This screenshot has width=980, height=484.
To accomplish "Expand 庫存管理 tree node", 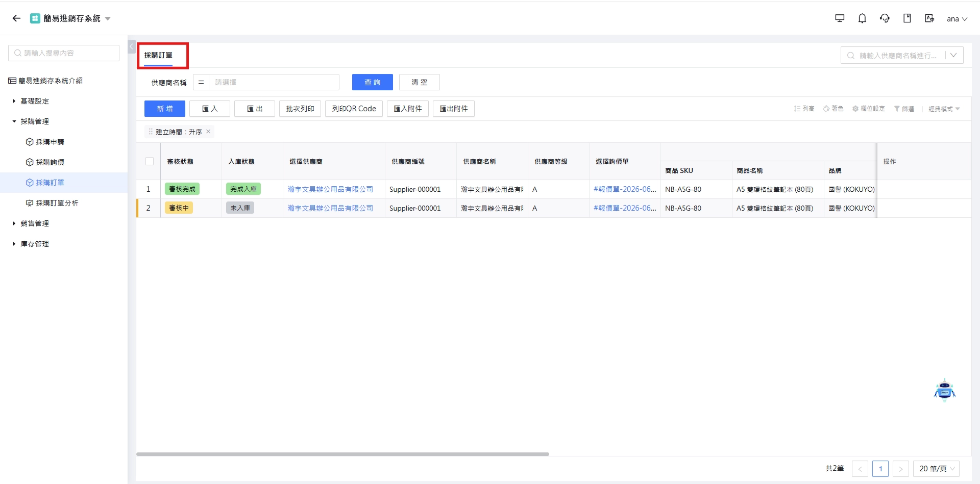I will 14,244.
